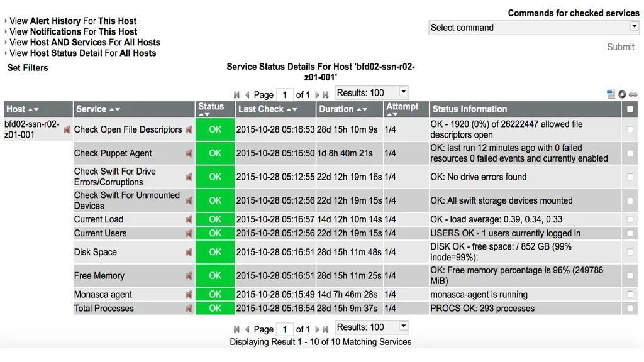Go to last page using top pagination icon

(326, 95)
